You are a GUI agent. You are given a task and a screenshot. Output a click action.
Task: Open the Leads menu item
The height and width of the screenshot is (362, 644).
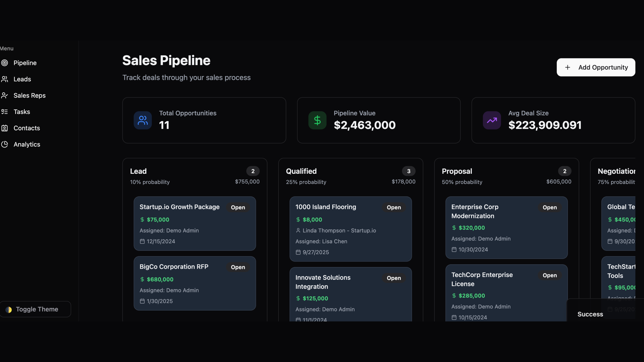pyautogui.click(x=22, y=79)
